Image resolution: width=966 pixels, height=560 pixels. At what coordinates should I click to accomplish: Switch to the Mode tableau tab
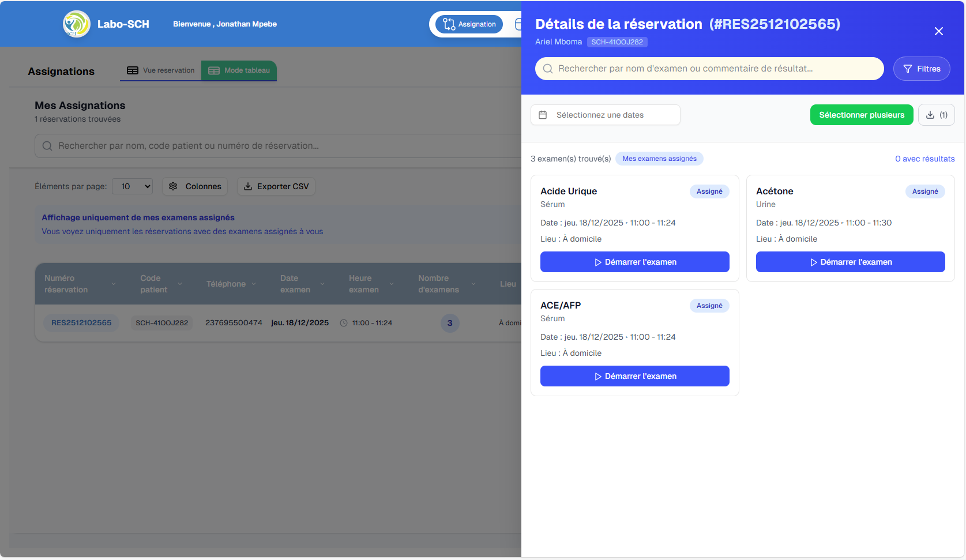pyautogui.click(x=239, y=70)
